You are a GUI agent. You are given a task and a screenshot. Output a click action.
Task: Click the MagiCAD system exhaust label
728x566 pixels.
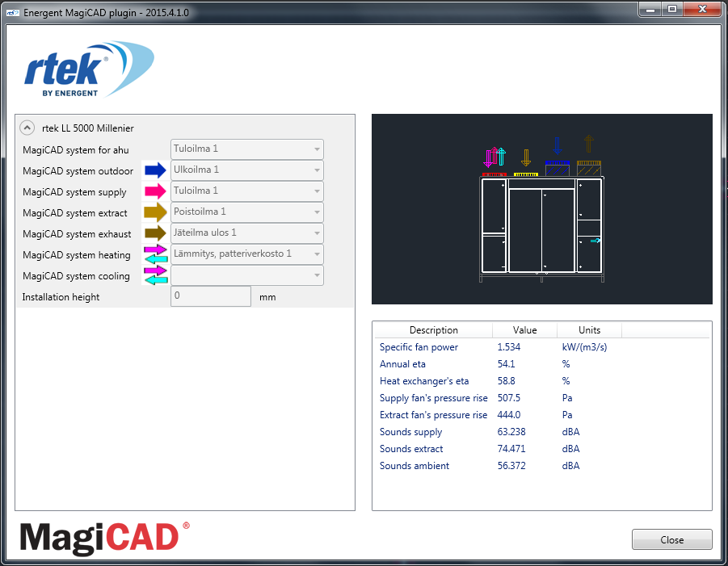pos(77,234)
